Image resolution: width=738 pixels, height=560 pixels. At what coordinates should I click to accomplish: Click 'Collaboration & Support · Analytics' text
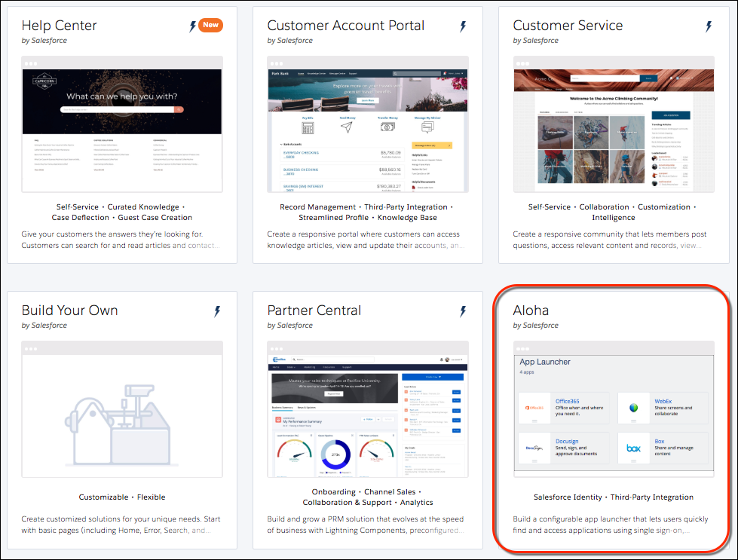tap(368, 503)
